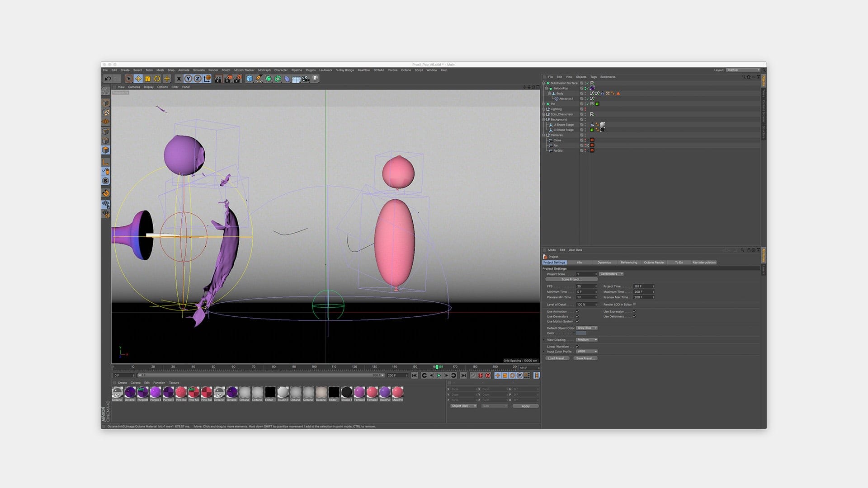This screenshot has width=868, height=488.
Task: Select the Live Selection arrow tool
Action: [x=129, y=79]
